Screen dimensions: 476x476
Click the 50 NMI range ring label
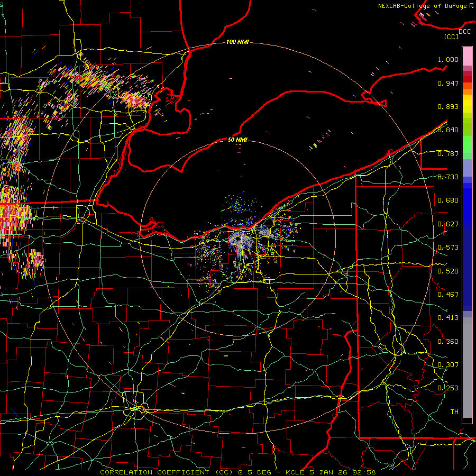tap(237, 140)
